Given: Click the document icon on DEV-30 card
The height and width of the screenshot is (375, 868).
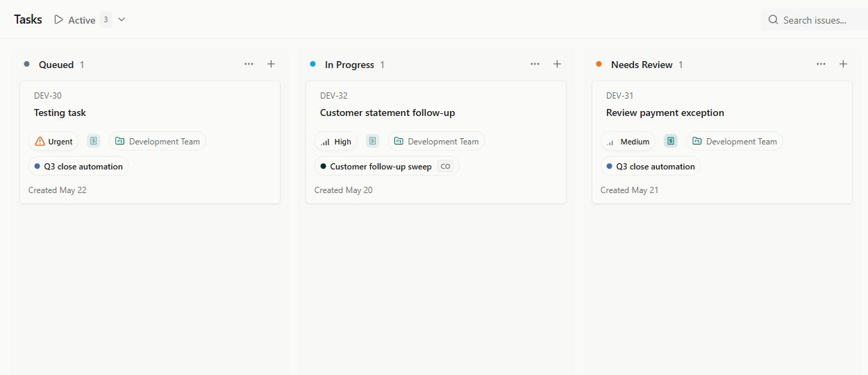Looking at the screenshot, I should pyautogui.click(x=94, y=141).
